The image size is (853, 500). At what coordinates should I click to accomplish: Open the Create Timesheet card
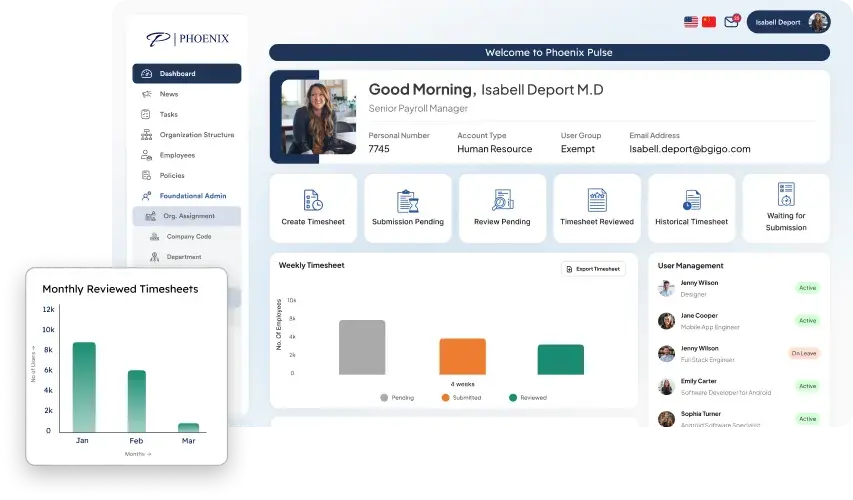[313, 208]
